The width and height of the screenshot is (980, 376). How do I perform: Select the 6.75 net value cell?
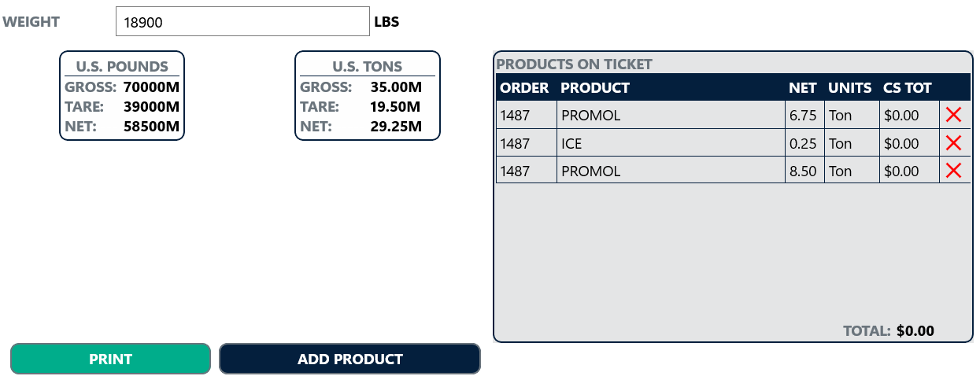click(803, 116)
